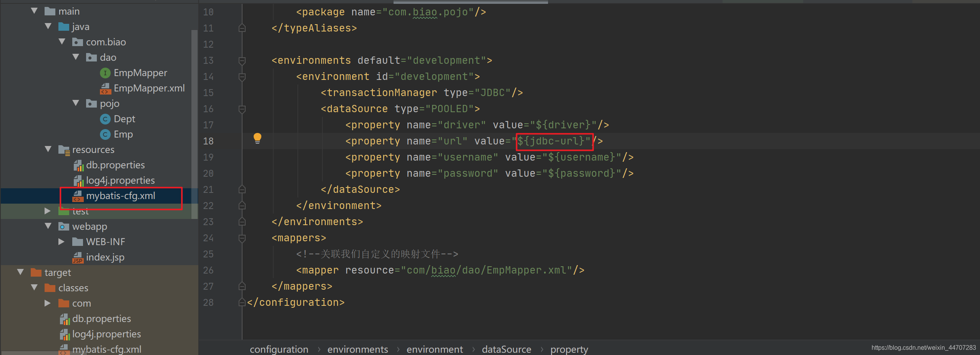Toggle fold marker at closing typeAliases line 11
Image resolution: width=980 pixels, height=355 pixels.
(242, 28)
